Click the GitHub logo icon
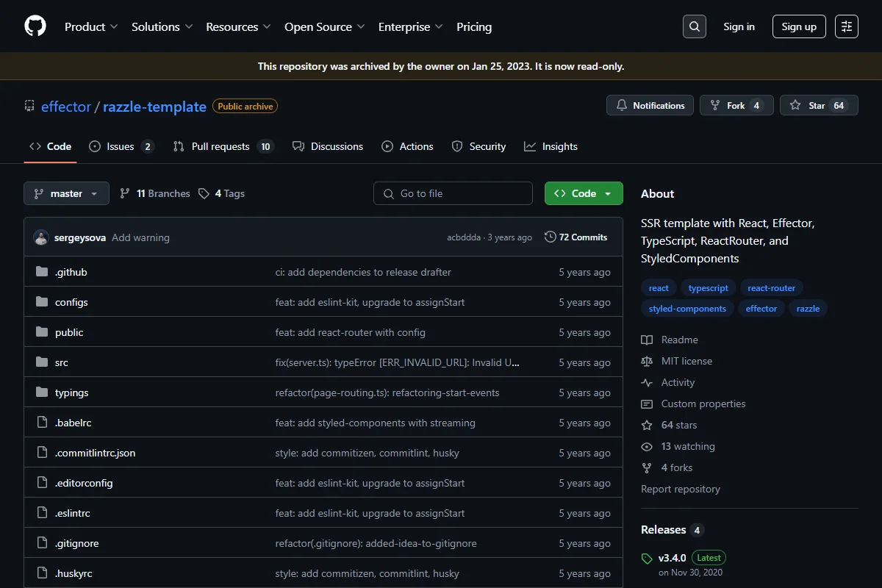Screen dimensions: 882x588 pos(35,26)
